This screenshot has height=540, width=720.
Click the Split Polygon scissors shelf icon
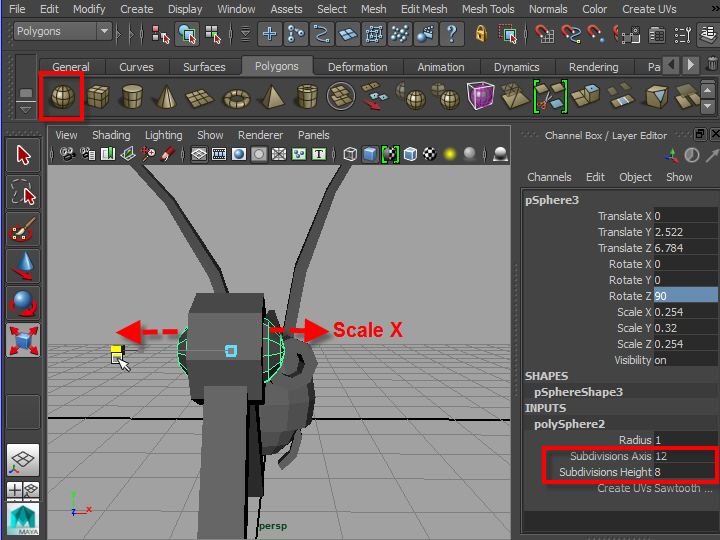point(550,96)
